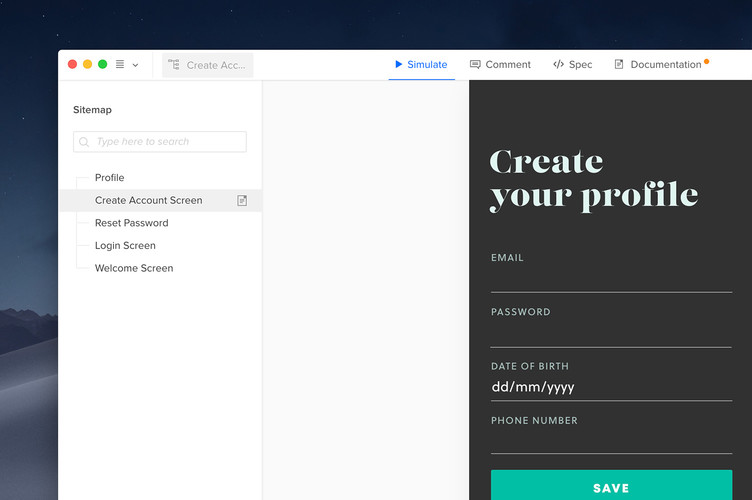Image resolution: width=752 pixels, height=500 pixels.
Task: Open the Create Acc... breadcrumb selector
Action: point(208,65)
